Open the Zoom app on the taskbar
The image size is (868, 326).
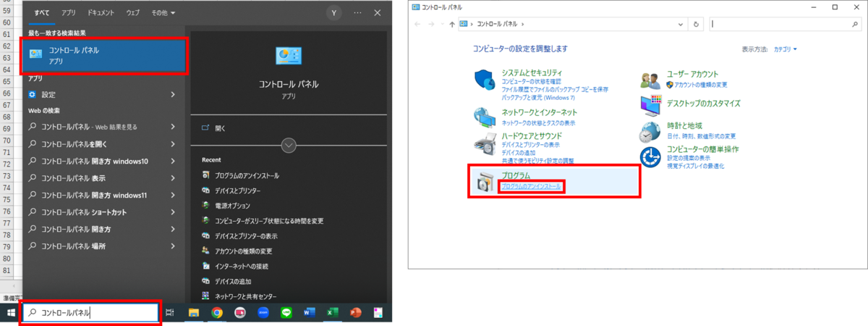coord(263,312)
